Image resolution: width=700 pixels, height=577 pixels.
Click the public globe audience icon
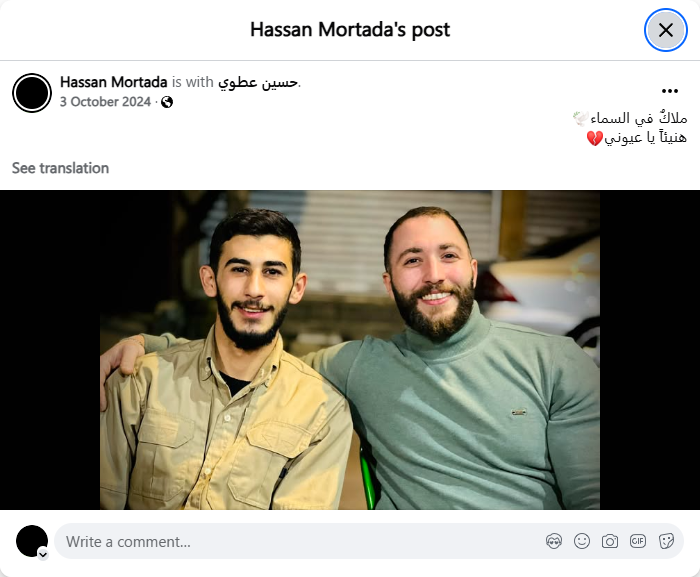click(167, 102)
